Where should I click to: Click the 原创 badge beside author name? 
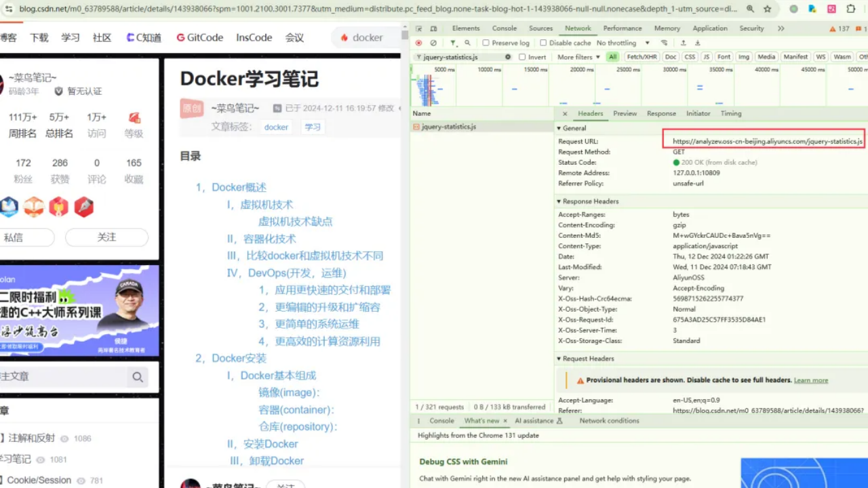click(x=192, y=108)
